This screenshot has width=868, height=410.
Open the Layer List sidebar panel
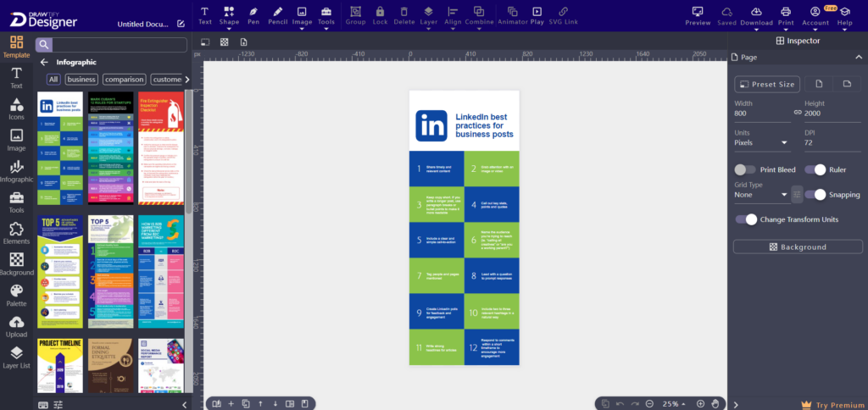point(17,357)
